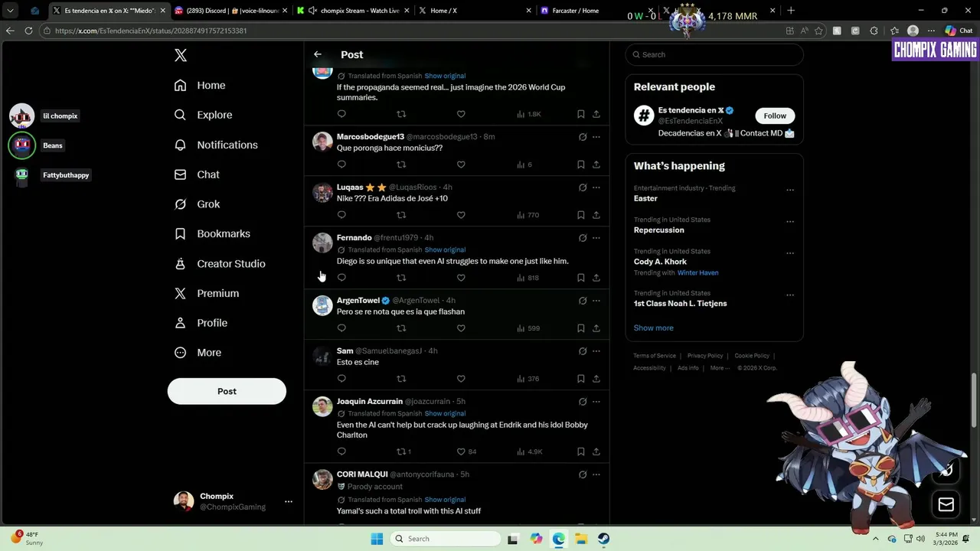
Task: Repost ArgenTowel's comment
Action: [401, 328]
